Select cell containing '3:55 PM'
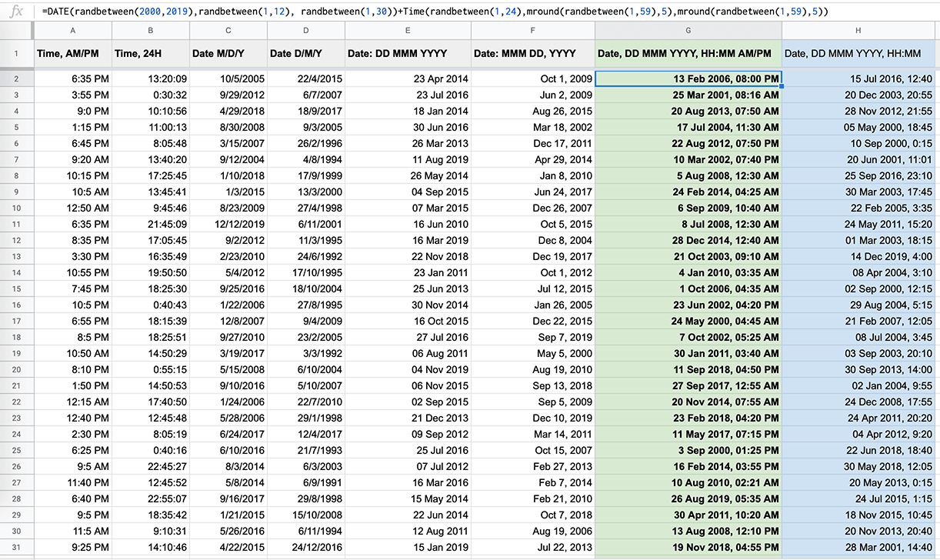Image resolution: width=940 pixels, height=560 pixels. [73, 95]
